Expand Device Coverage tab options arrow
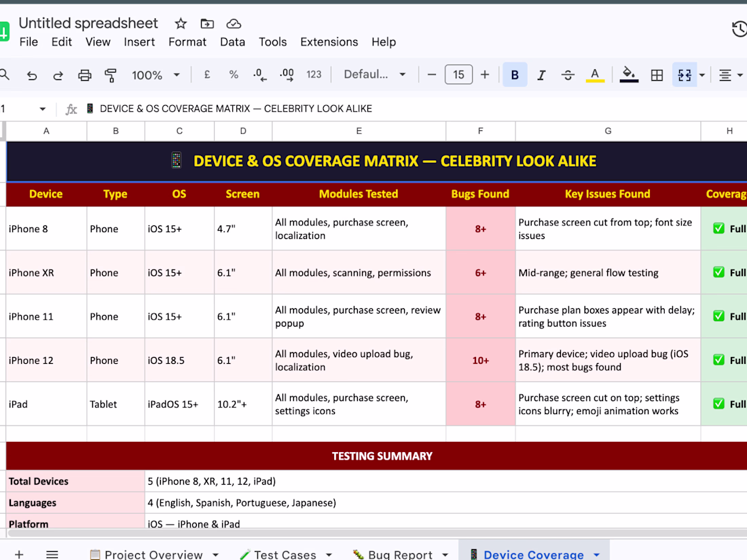This screenshot has height=560, width=747. (x=596, y=555)
